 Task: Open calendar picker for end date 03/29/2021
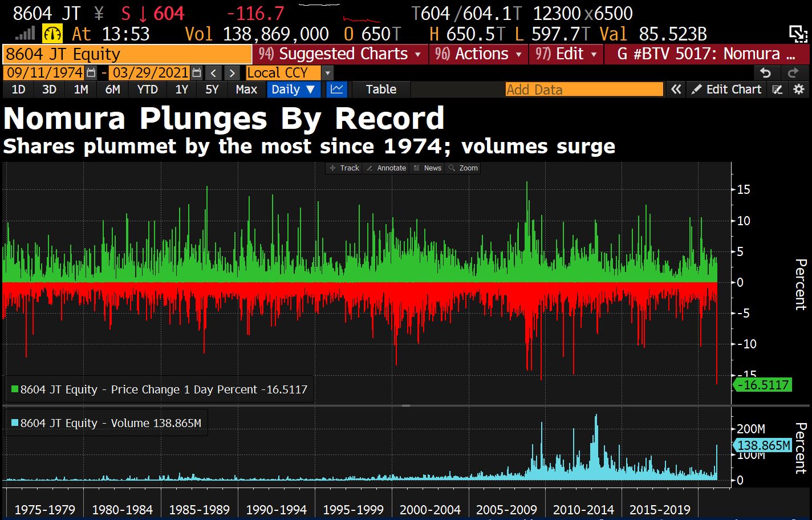pyautogui.click(x=196, y=73)
